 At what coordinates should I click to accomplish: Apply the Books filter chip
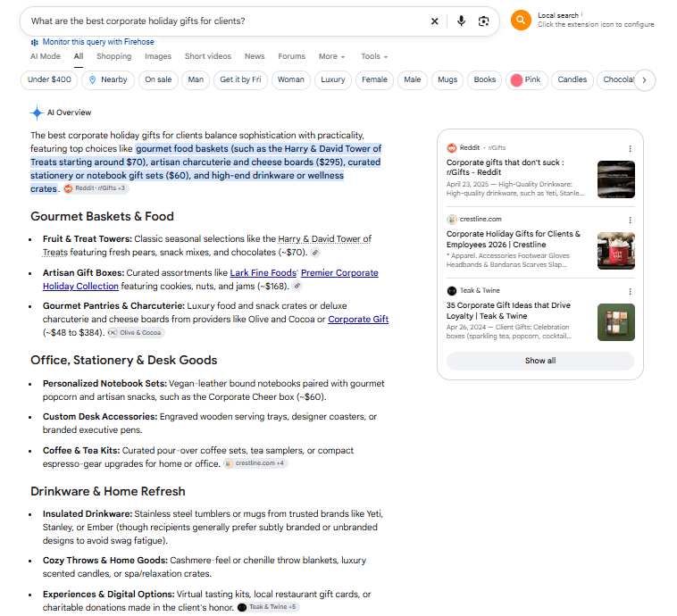click(484, 79)
